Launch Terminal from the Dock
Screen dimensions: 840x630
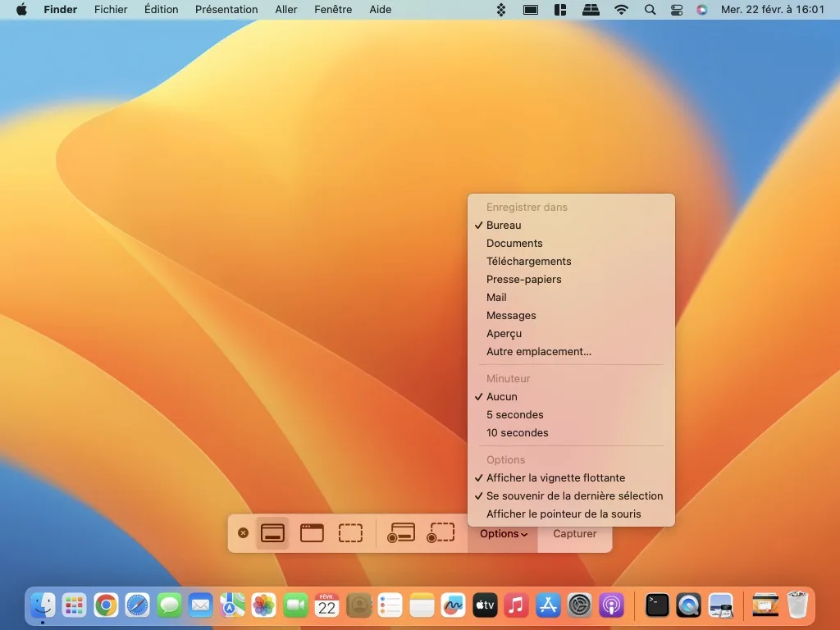pos(657,605)
